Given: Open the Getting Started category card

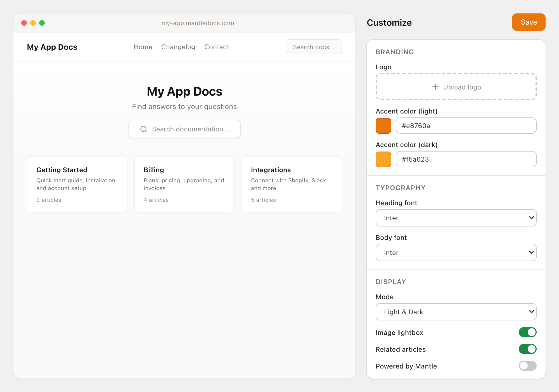Looking at the screenshot, I should [x=77, y=184].
